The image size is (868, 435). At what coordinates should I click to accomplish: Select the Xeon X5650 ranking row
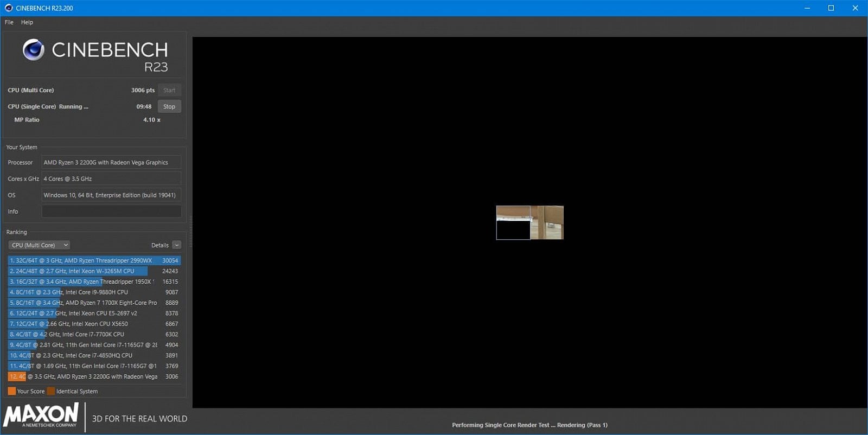94,324
